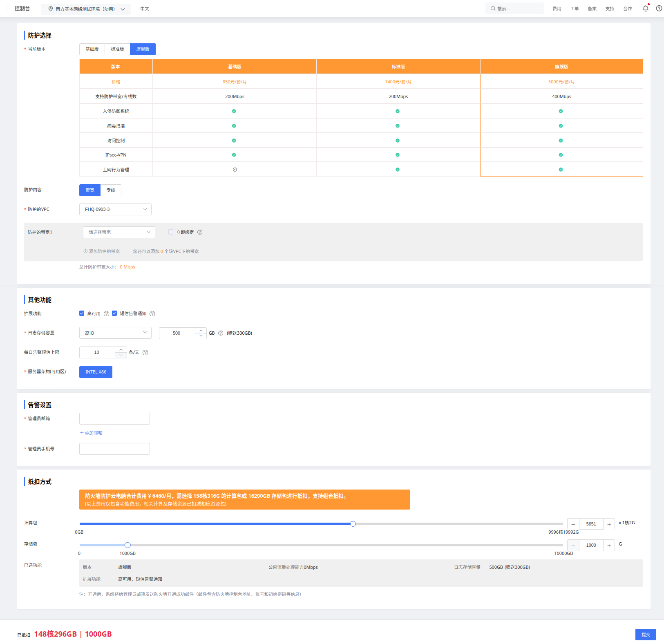Open the 费用 menu in header
Image resolution: width=664 pixels, height=644 pixels.
557,9
